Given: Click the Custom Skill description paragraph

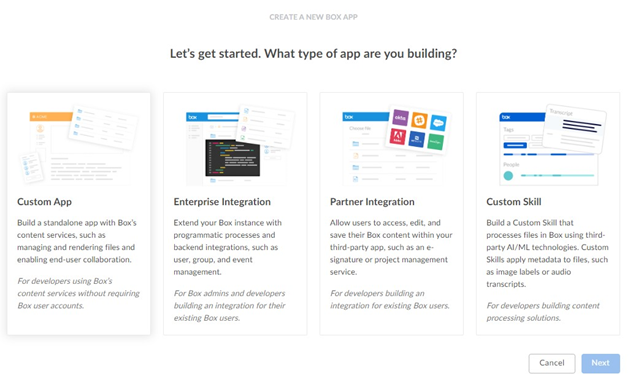Looking at the screenshot, I should pos(547,253).
